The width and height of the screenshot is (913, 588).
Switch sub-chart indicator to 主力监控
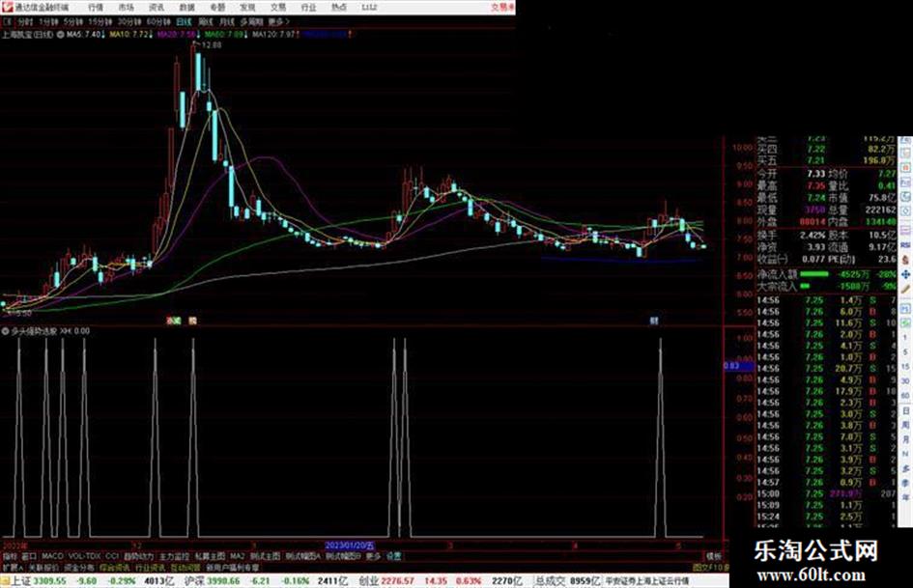(x=174, y=556)
